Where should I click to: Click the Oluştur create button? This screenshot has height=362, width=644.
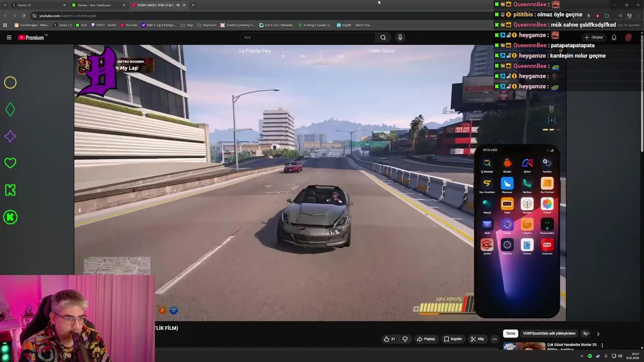point(594,37)
